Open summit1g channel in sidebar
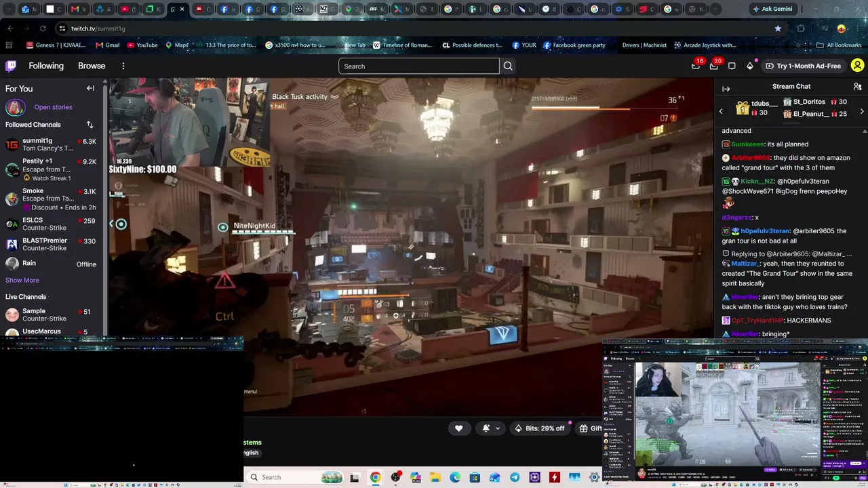 pyautogui.click(x=52, y=144)
